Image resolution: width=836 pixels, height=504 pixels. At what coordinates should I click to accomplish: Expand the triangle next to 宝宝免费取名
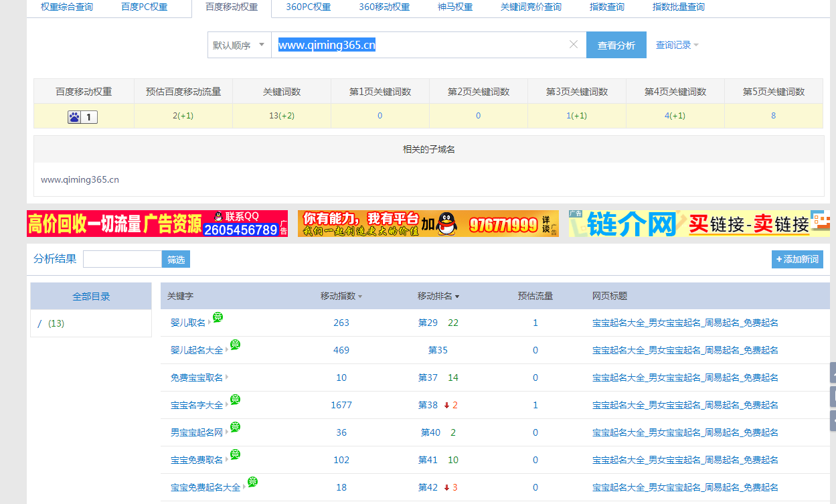click(x=227, y=460)
